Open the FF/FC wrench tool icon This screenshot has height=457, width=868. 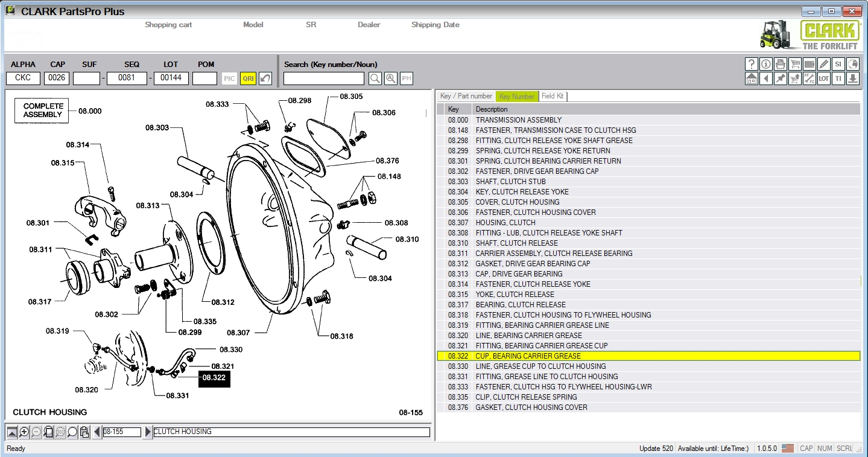(x=809, y=78)
